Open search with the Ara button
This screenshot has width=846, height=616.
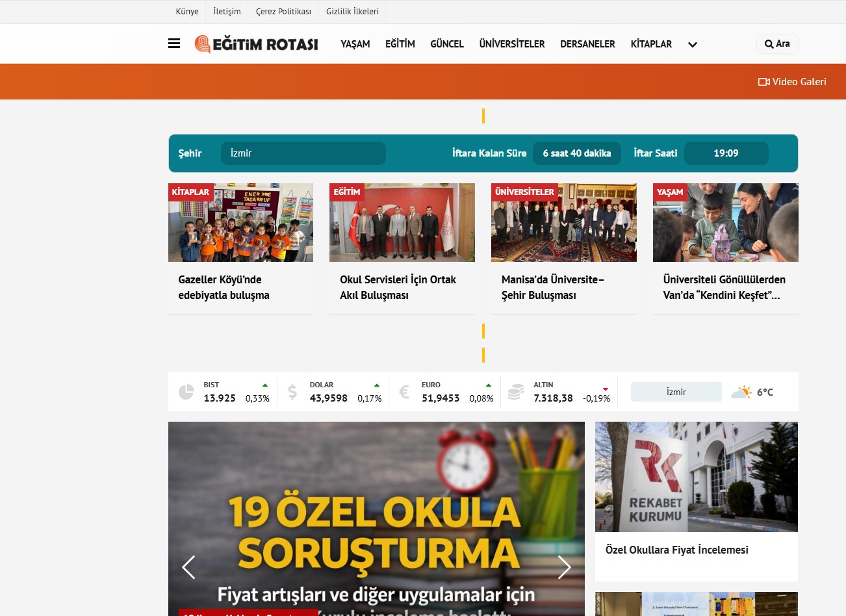(x=777, y=44)
